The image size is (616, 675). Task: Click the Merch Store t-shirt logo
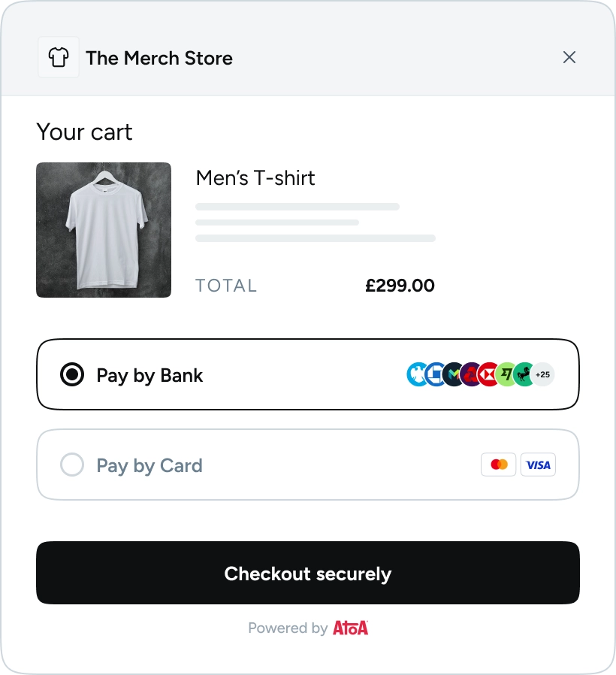59,58
